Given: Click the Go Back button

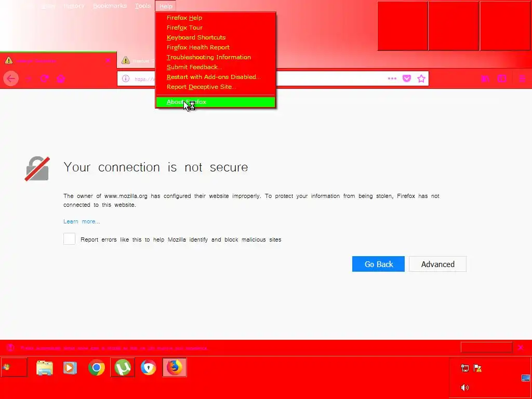Looking at the screenshot, I should tap(378, 264).
